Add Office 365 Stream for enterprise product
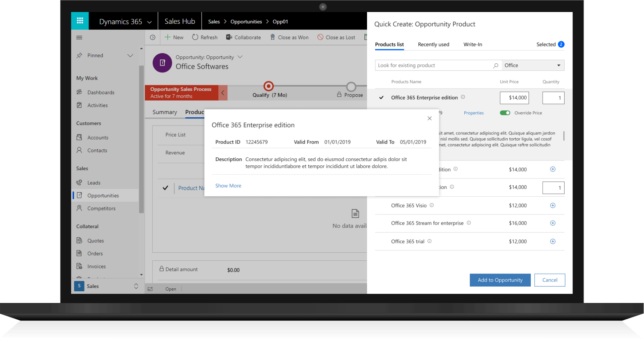This screenshot has height=339, width=644. (553, 223)
